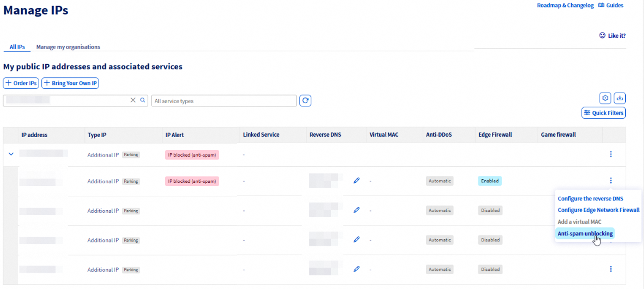
Task: Open actions menu for the Enabled firewall row
Action: pyautogui.click(x=611, y=181)
